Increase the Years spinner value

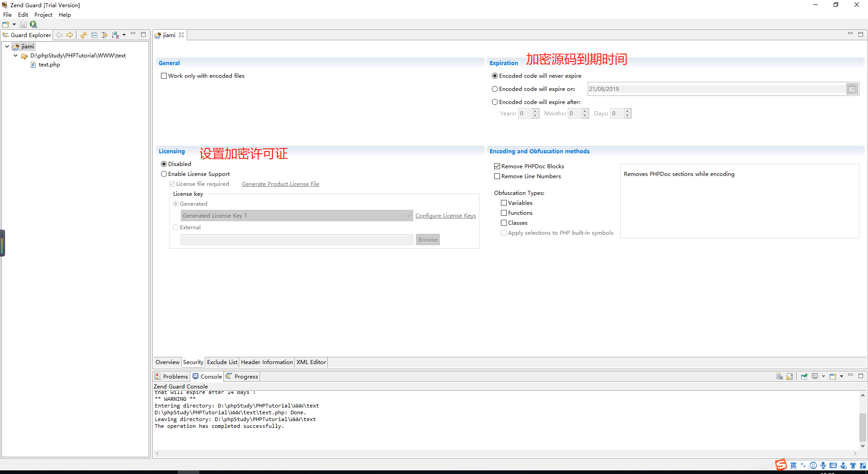pos(535,111)
